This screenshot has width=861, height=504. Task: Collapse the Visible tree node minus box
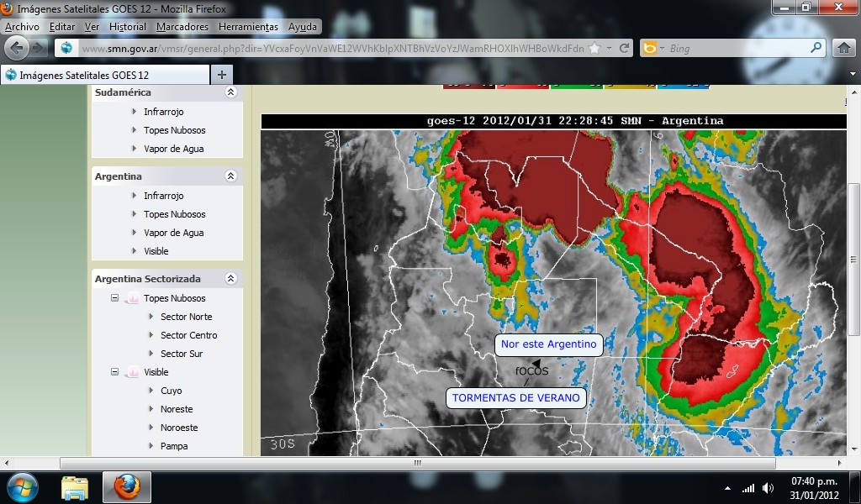coord(115,372)
